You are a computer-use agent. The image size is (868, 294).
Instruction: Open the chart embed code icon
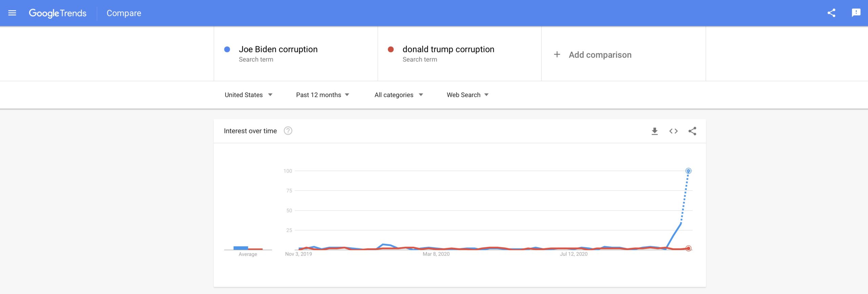coord(673,131)
